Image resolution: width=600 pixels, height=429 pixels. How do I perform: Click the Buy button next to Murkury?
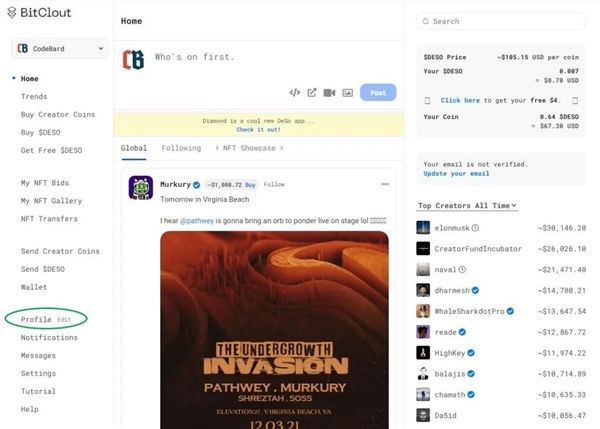[251, 185]
